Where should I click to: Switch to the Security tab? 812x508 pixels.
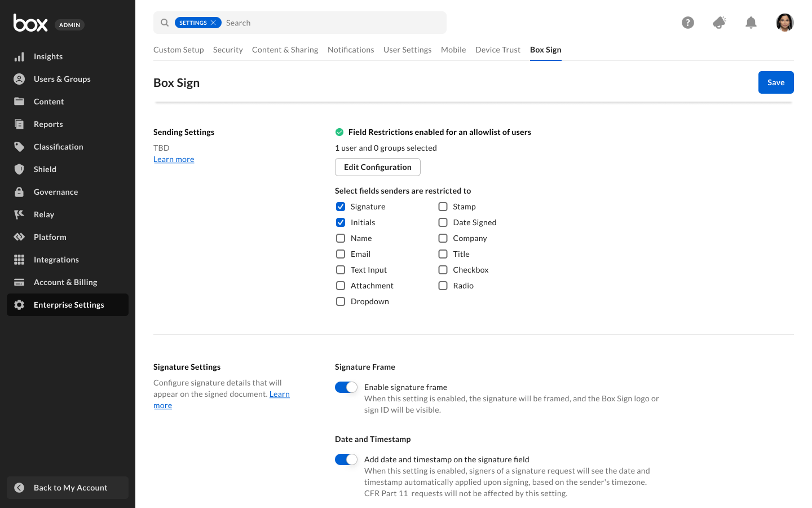pyautogui.click(x=228, y=50)
